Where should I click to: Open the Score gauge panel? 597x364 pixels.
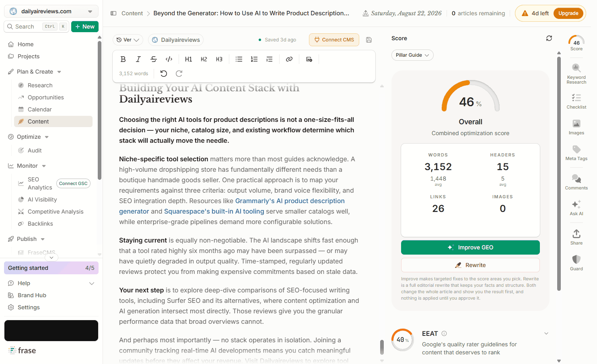click(x=576, y=43)
